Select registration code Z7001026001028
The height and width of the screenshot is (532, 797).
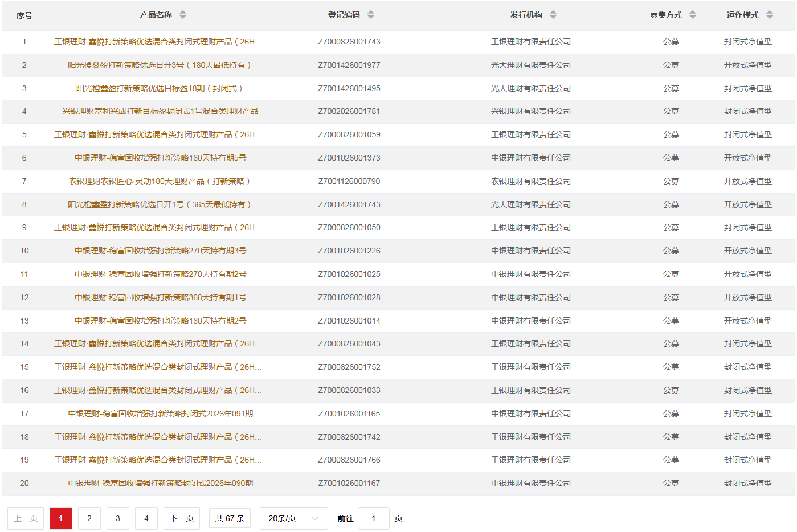(349, 297)
